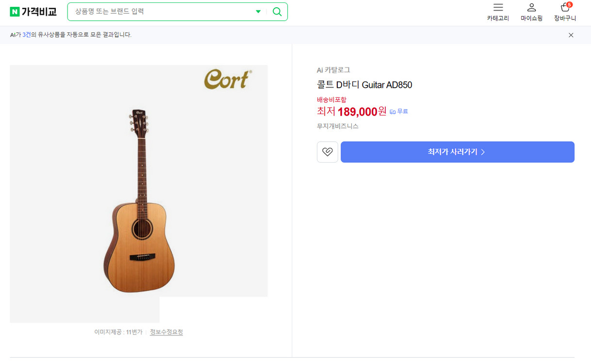Click the chevron on 최저가 사러가기 button
The height and width of the screenshot is (364, 591).
pos(483,152)
